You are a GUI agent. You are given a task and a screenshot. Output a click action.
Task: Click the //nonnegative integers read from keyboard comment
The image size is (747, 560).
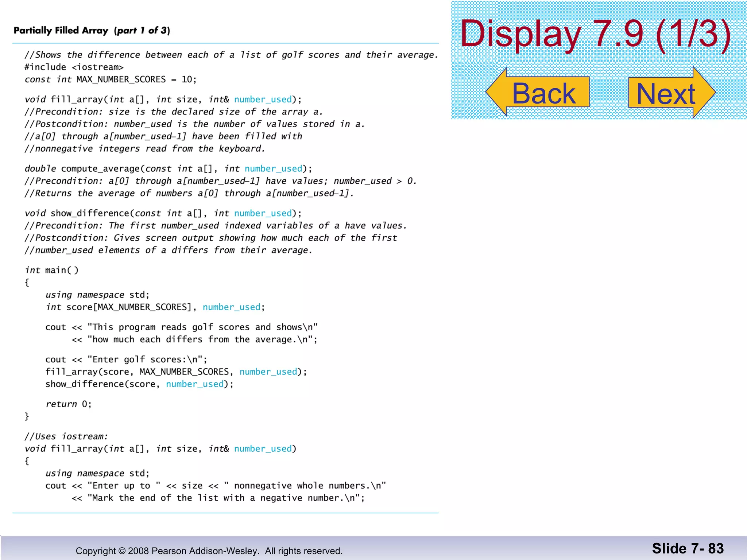pos(145,149)
